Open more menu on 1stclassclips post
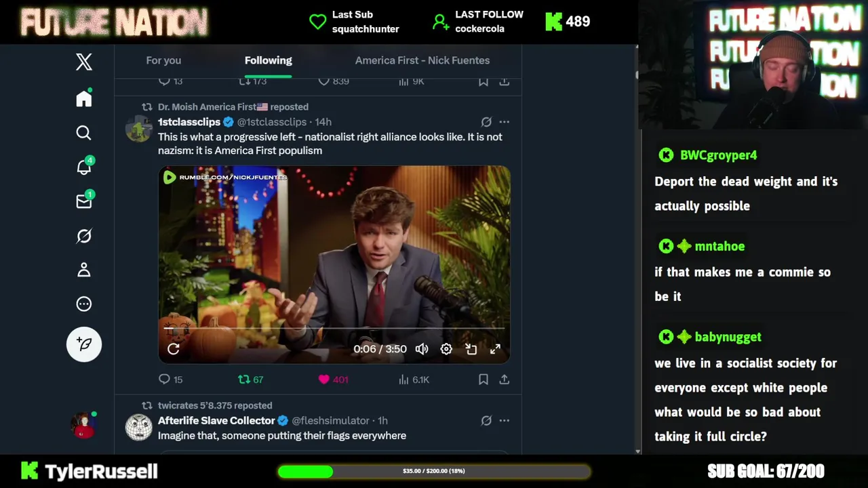Image resolution: width=868 pixels, height=488 pixels. pyautogui.click(x=504, y=122)
